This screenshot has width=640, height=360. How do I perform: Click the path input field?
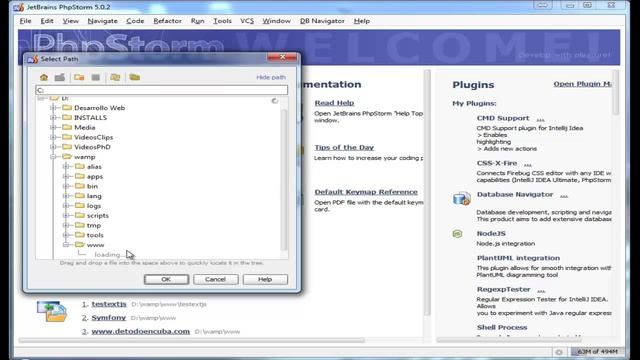click(162, 90)
